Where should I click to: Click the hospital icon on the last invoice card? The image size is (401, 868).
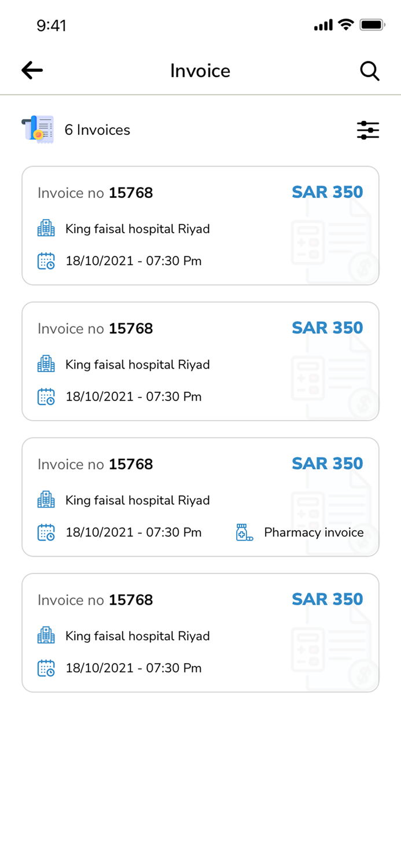click(x=46, y=635)
